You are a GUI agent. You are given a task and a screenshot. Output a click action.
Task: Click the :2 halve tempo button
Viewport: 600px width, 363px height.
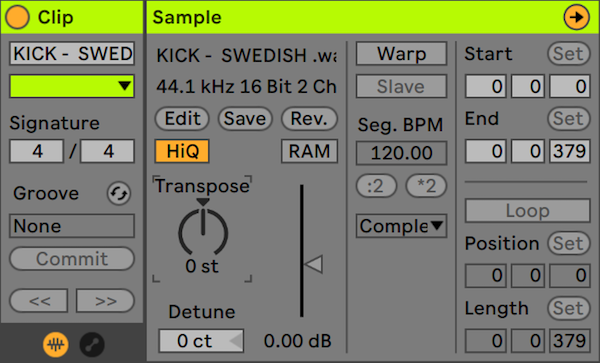(x=377, y=186)
